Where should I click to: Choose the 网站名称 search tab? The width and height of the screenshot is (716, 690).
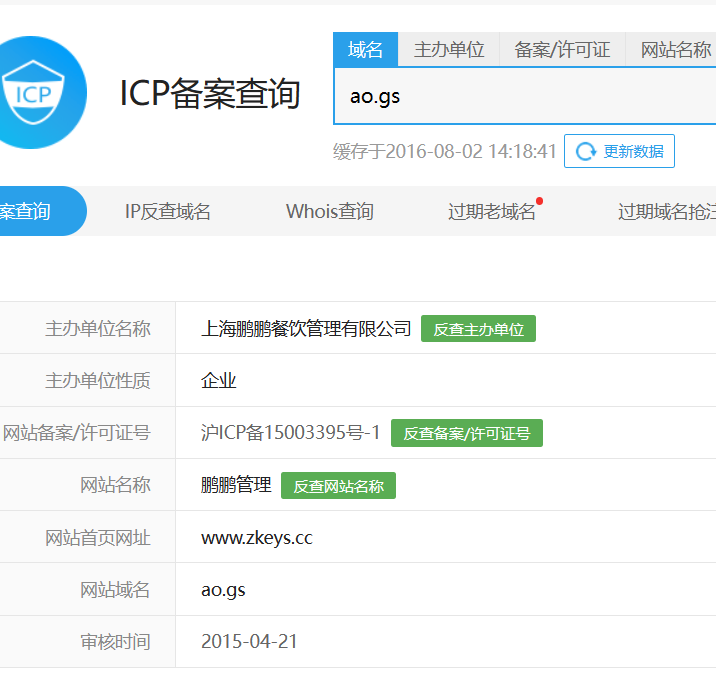[x=675, y=49]
